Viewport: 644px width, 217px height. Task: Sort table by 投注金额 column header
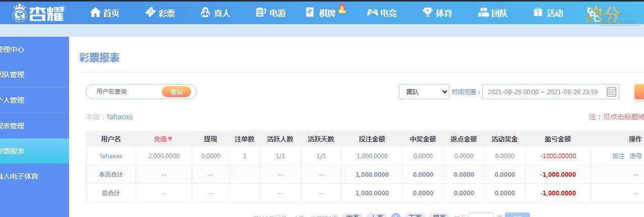coord(372,139)
